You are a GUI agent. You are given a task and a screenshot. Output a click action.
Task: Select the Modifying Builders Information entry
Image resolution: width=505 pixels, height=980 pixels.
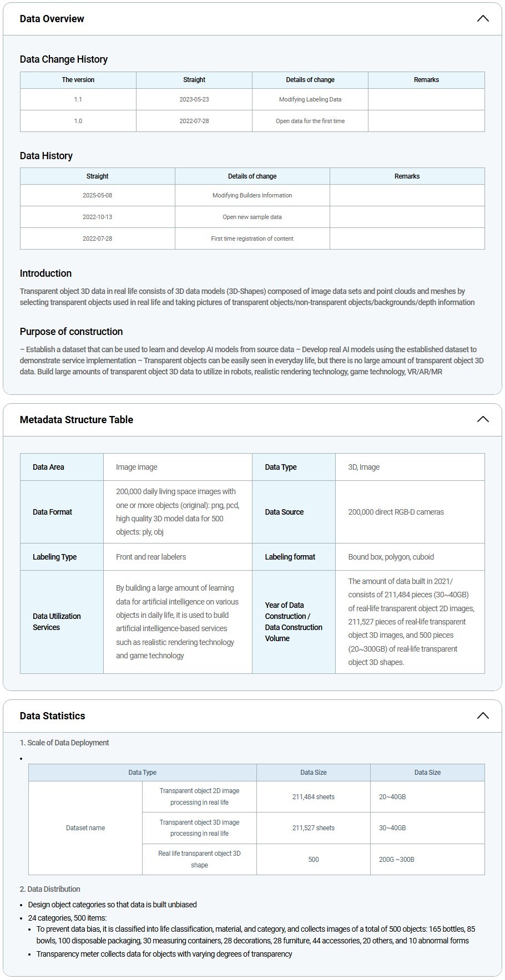tap(252, 195)
